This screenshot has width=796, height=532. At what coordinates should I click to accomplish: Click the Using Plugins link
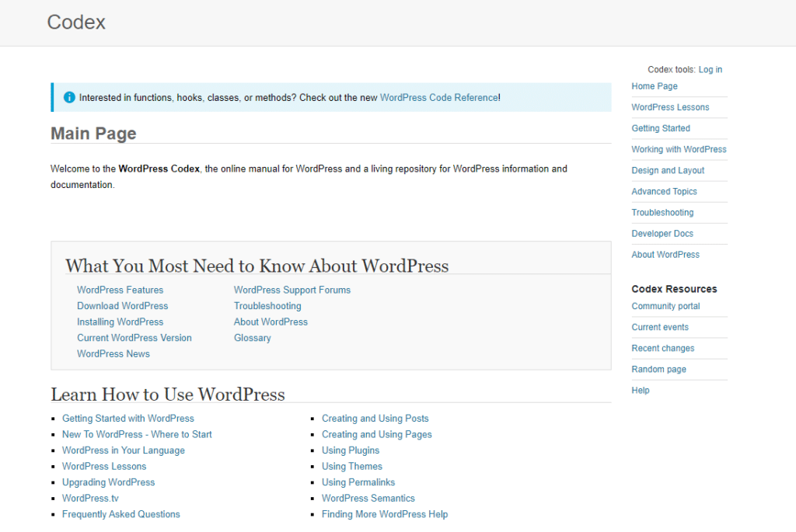pyautogui.click(x=351, y=450)
